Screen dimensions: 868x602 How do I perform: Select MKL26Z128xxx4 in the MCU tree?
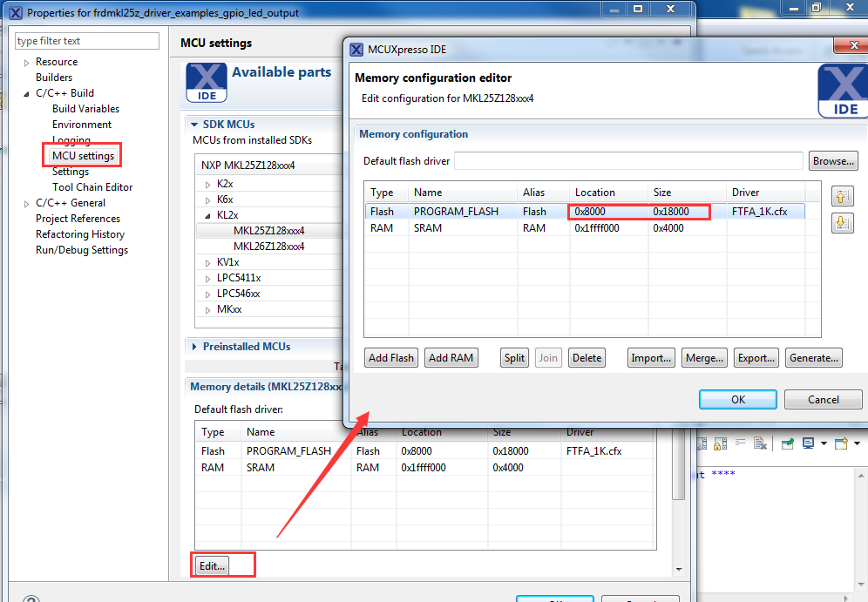click(x=269, y=247)
